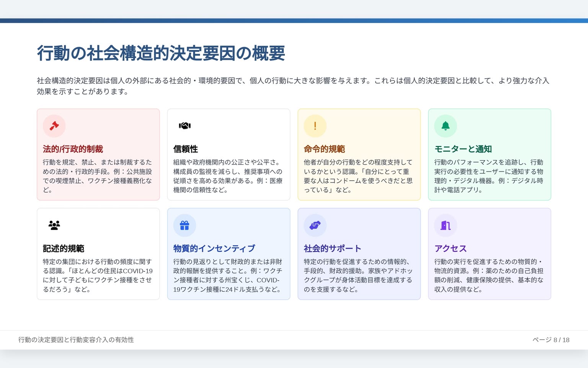The image size is (588, 368).
Task: Select the 命令的規範 card heading
Action: pos(324,149)
